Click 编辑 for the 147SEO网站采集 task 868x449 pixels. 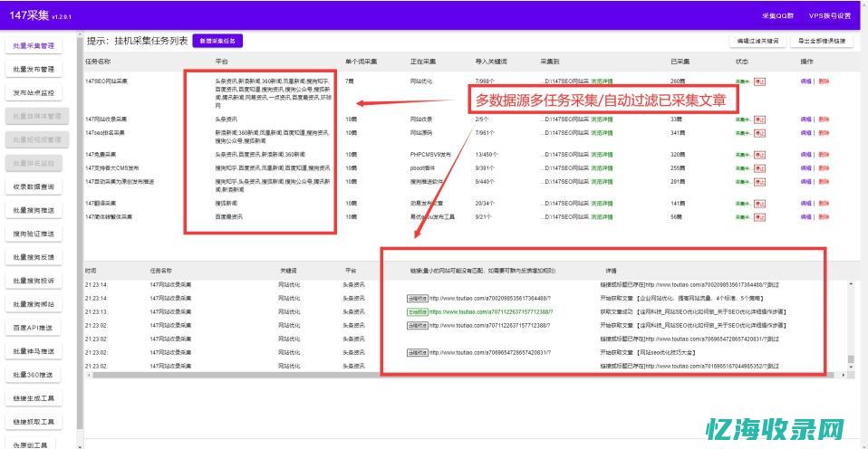tap(805, 81)
